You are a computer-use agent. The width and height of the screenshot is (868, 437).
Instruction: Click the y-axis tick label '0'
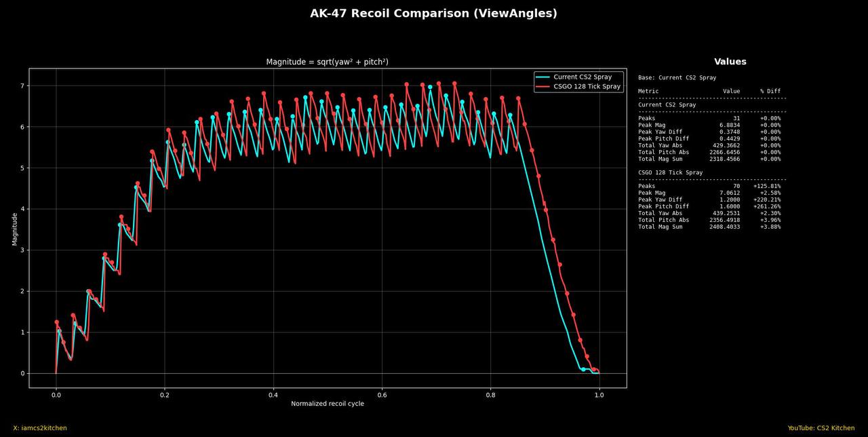click(x=22, y=373)
